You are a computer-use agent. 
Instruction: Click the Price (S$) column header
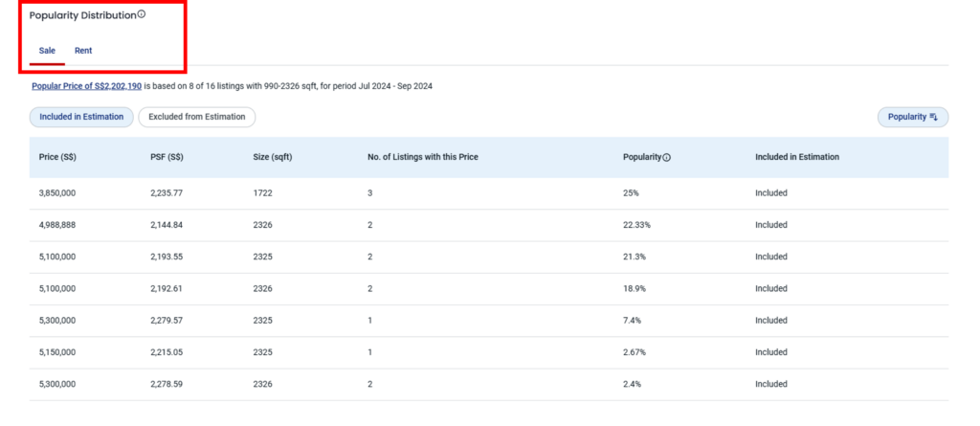pyautogui.click(x=57, y=157)
